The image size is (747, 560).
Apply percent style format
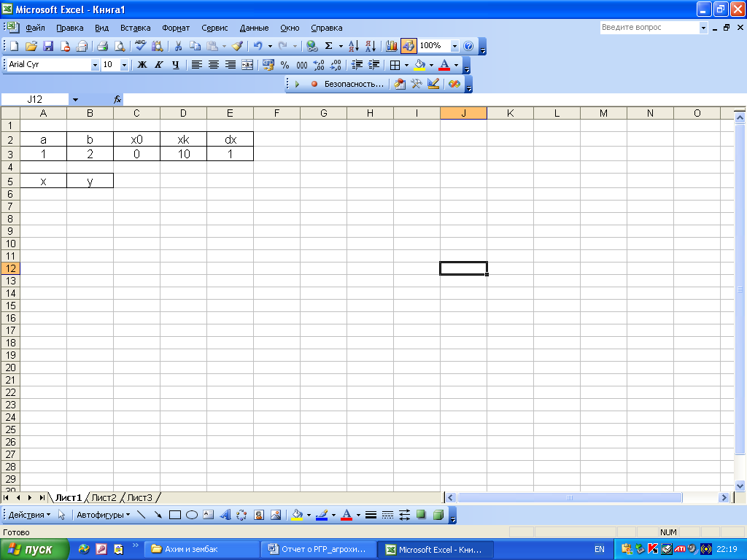click(x=285, y=65)
